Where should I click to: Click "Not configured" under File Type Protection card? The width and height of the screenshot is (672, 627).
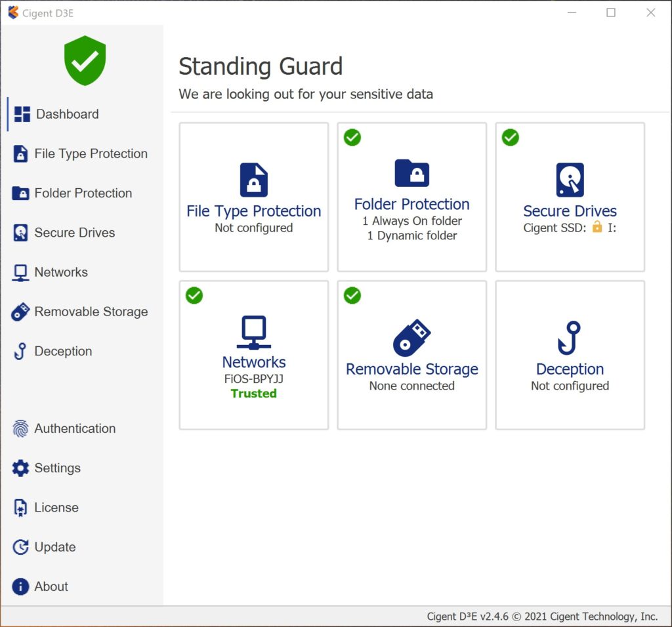click(254, 228)
